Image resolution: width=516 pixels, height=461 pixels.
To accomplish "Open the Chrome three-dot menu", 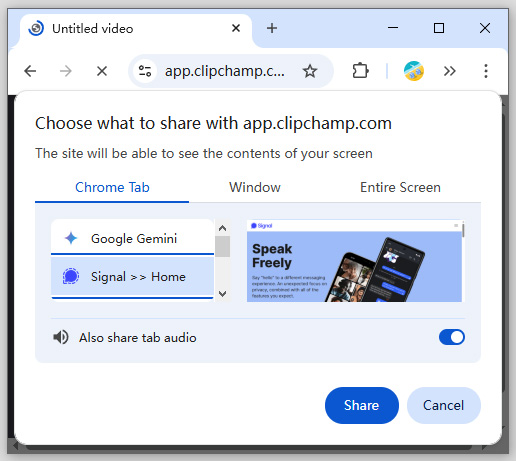I will click(x=486, y=71).
